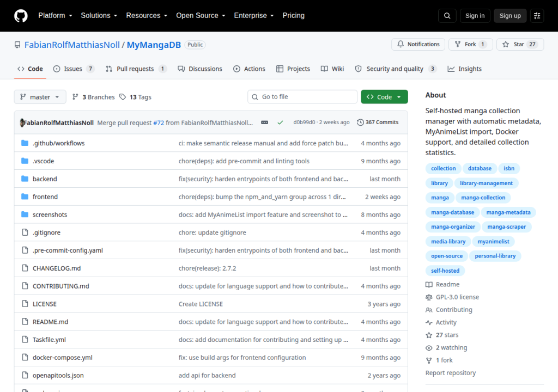The width and height of the screenshot is (558, 392).
Task: Open the Discussions tab
Action: click(200, 69)
